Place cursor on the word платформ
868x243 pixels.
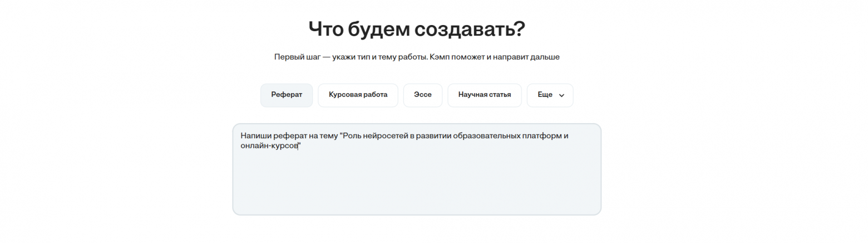click(x=542, y=135)
